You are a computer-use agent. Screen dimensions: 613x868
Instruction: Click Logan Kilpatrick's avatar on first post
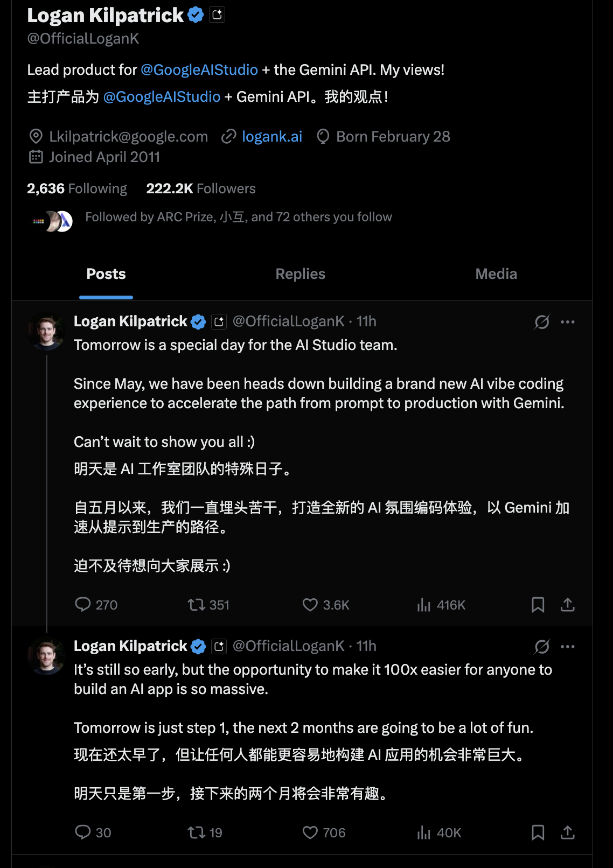pos(46,332)
